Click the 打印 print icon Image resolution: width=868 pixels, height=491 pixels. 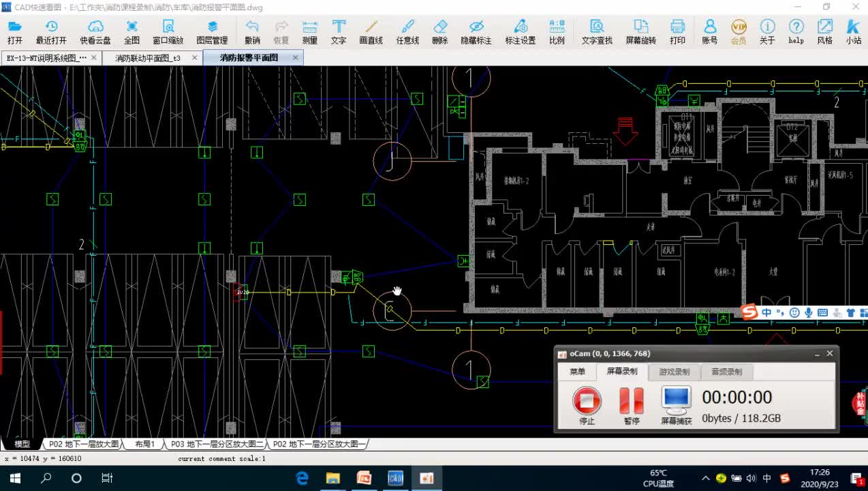(x=677, y=31)
